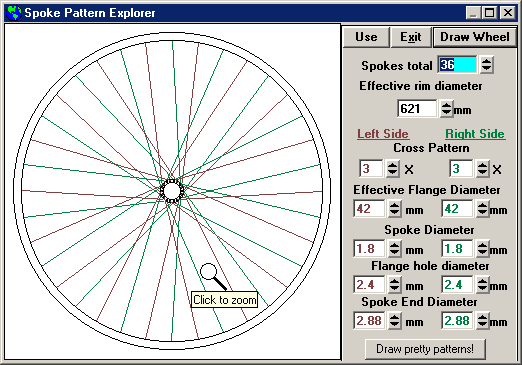Adjust left Spoke End Diameter spinner
This screenshot has width=522, height=365.
[x=394, y=321]
